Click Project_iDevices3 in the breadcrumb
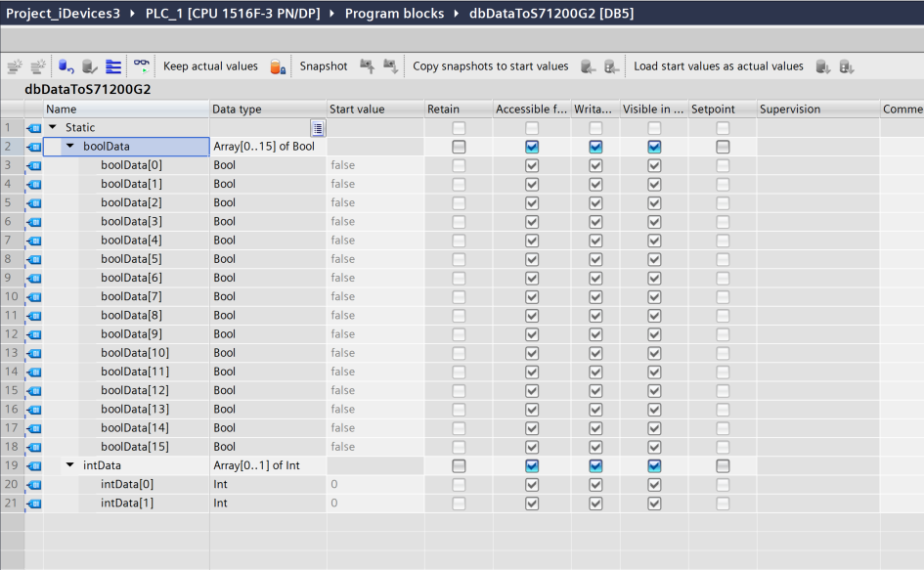This screenshot has height=570, width=924. [63, 13]
